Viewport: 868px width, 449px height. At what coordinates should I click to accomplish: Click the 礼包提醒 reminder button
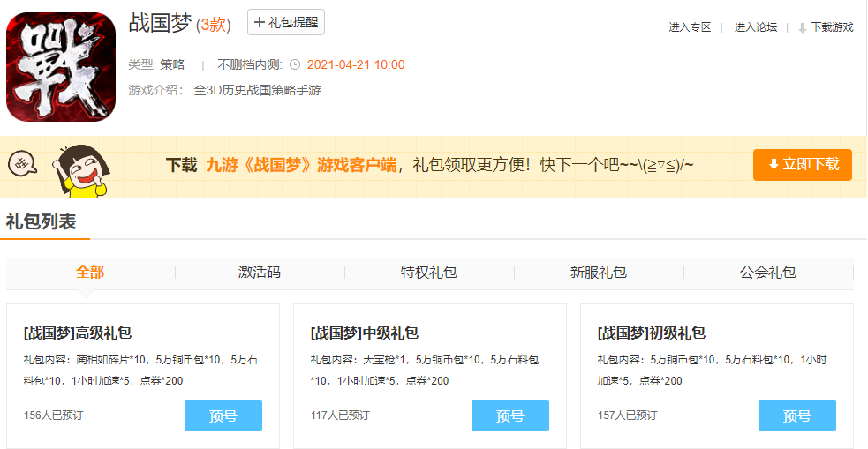[285, 22]
